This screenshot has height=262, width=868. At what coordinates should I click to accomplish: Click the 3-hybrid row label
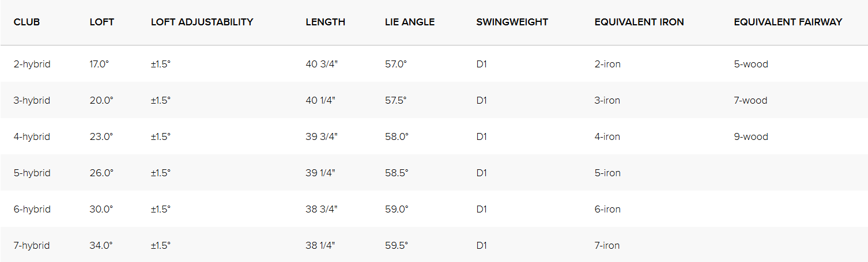coord(32,100)
